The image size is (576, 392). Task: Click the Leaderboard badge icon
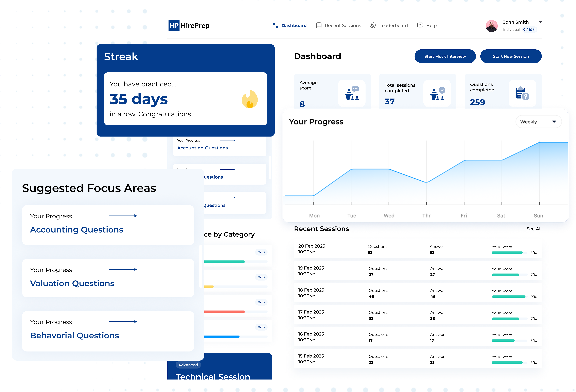373,26
